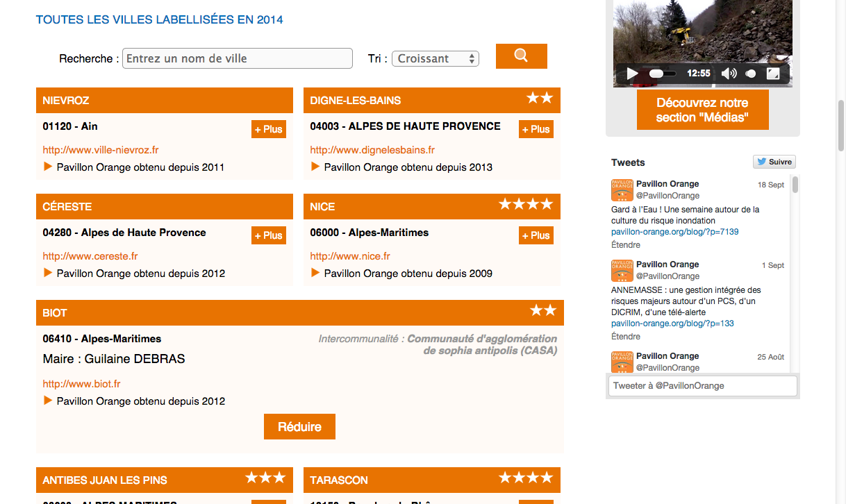Open Pavillon Orange avatar on 18 Sept tweet
Viewport: 846px width, 504px height.
pyautogui.click(x=622, y=190)
